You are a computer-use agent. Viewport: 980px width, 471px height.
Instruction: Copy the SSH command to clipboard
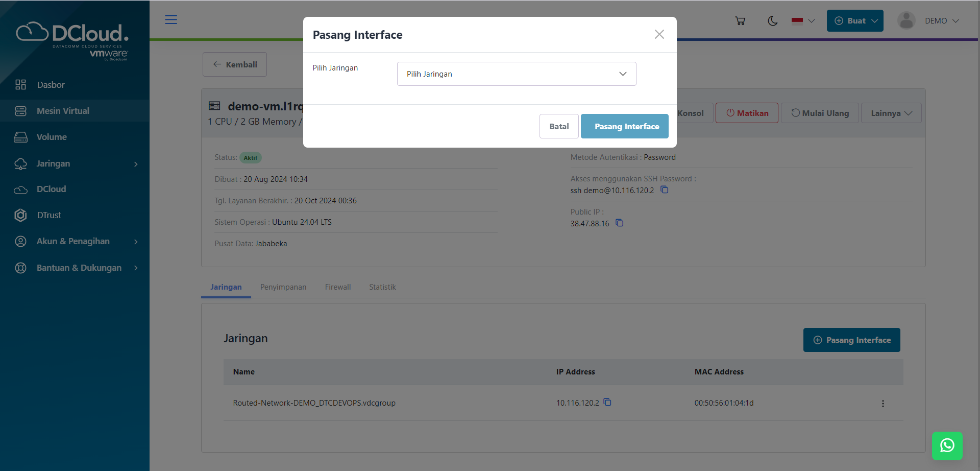665,190
